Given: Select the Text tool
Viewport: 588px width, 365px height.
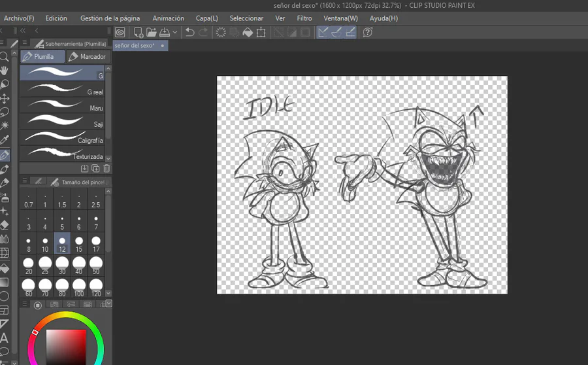Looking at the screenshot, I should 4,338.
